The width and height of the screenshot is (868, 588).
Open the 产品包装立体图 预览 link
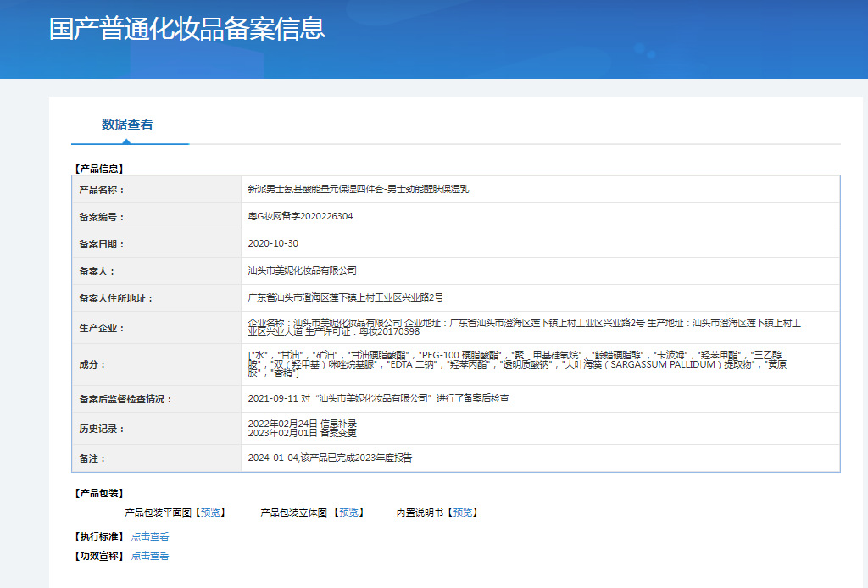point(349,513)
